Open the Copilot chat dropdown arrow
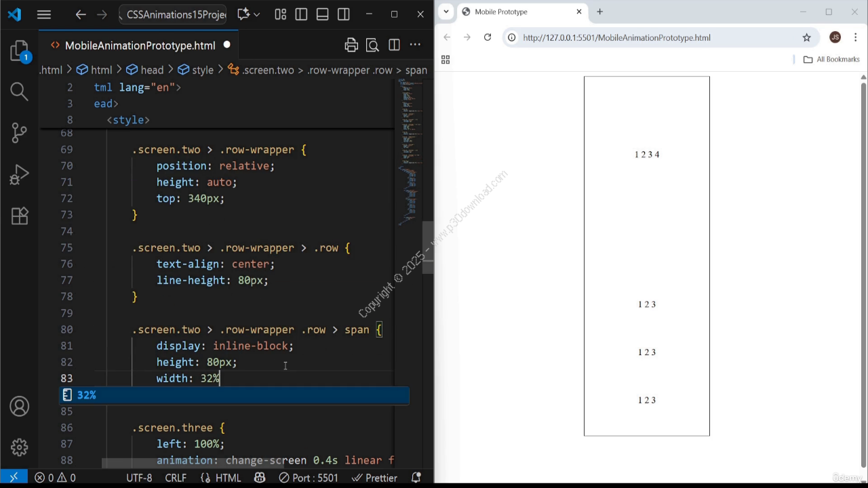 [256, 14]
